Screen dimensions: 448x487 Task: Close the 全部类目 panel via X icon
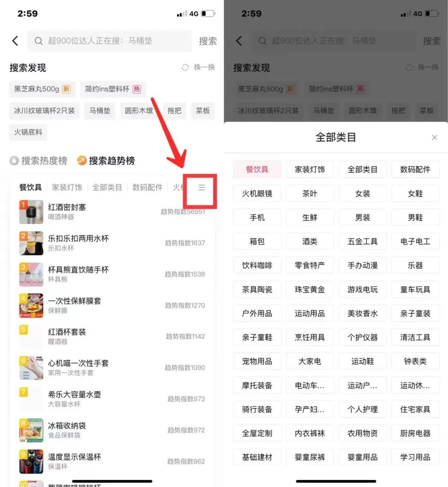pos(434,137)
